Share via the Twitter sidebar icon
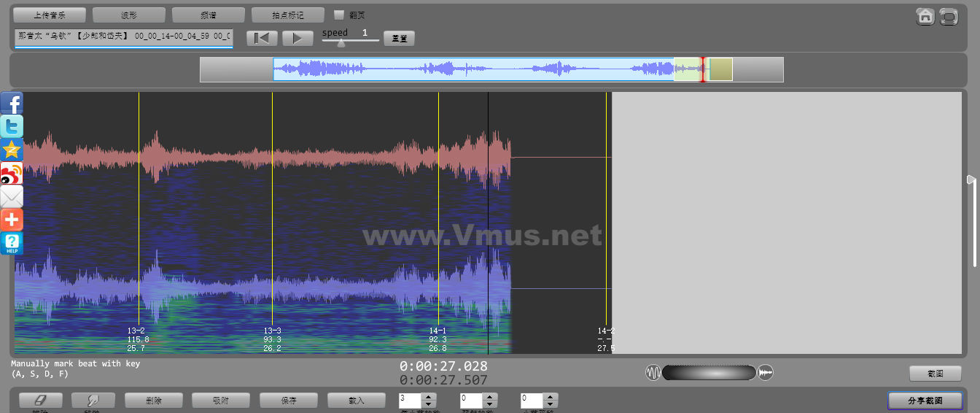980x413 pixels. tap(12, 127)
